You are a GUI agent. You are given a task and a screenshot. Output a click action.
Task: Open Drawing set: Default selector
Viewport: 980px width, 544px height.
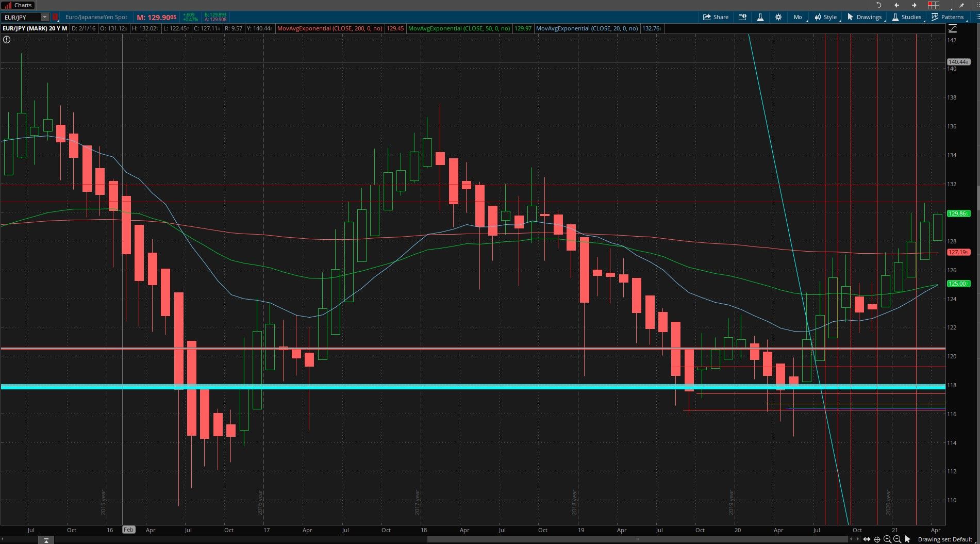(945, 539)
